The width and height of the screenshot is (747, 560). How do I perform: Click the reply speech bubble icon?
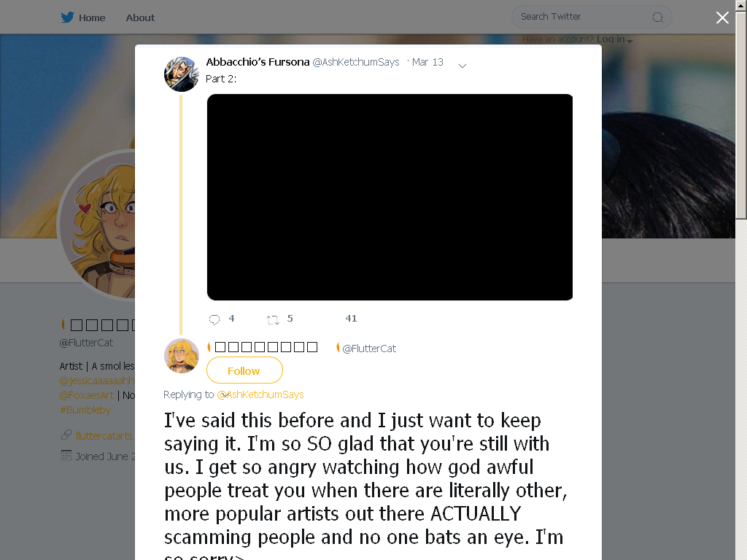[214, 319]
